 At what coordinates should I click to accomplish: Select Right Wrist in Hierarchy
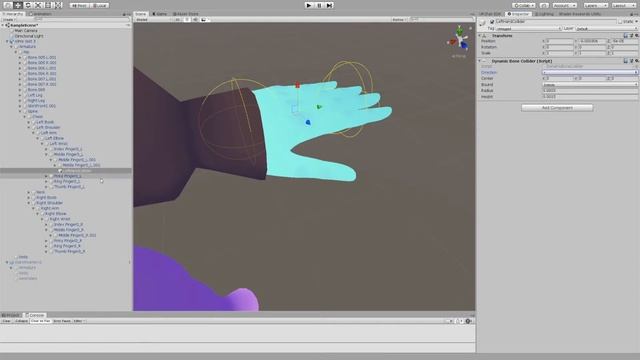[60, 219]
